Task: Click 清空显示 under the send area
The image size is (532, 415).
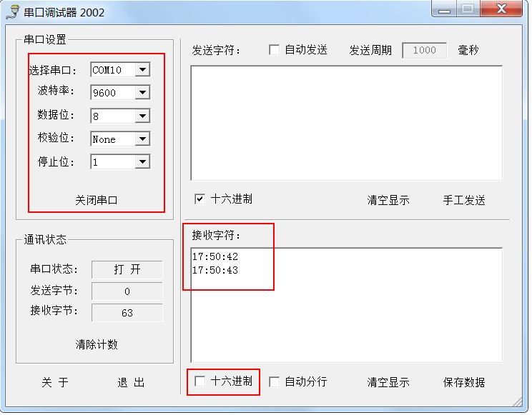Action: (x=388, y=201)
